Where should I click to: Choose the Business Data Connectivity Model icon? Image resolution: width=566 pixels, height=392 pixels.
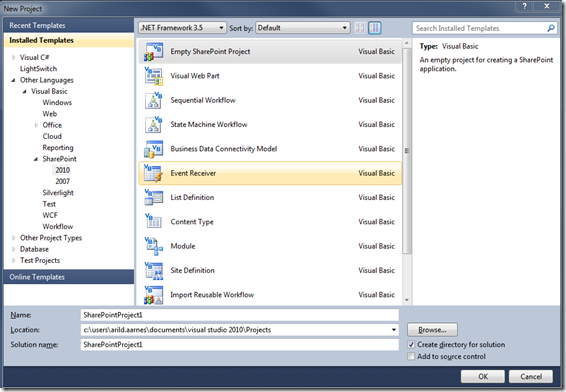coord(153,149)
